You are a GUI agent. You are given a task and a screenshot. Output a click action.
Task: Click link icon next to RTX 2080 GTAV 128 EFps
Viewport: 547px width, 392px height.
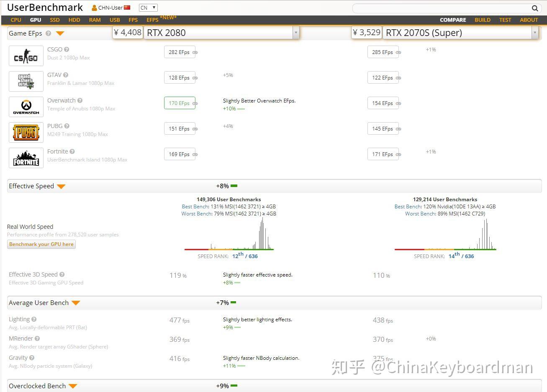pyautogui.click(x=195, y=78)
